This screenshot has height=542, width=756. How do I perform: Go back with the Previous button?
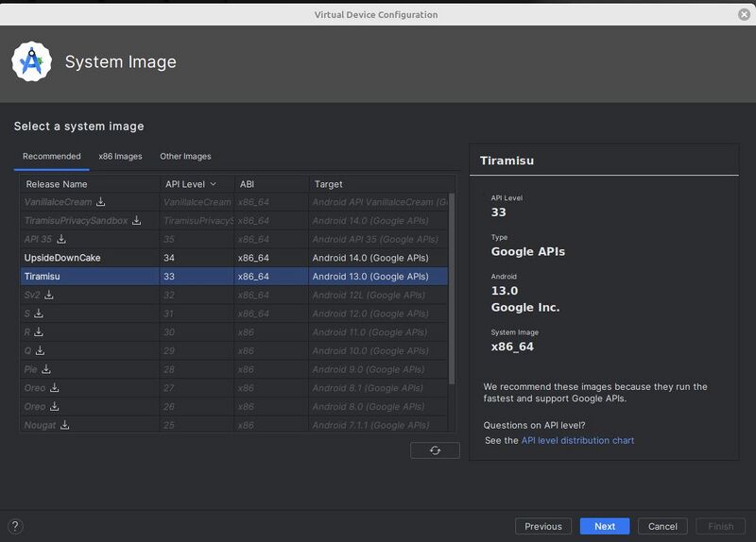(x=543, y=526)
